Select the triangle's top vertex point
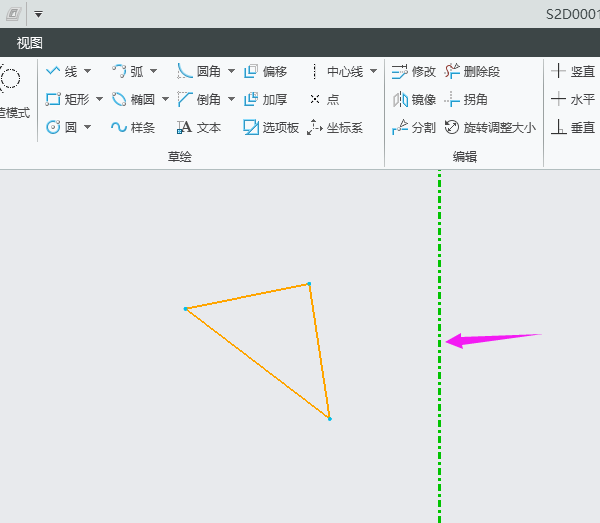This screenshot has width=600, height=523. (x=309, y=284)
